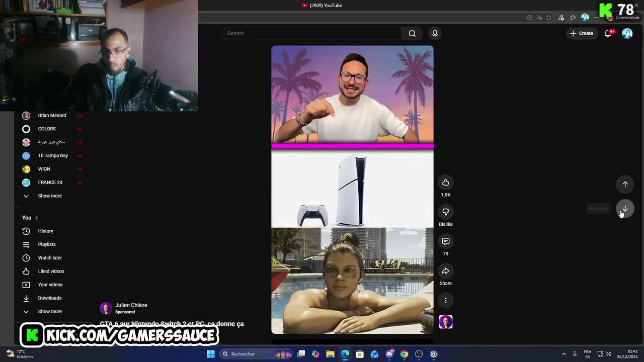Screen dimensions: 644x362
Task: Click the taskbar Rechercher search box
Action: (257, 354)
